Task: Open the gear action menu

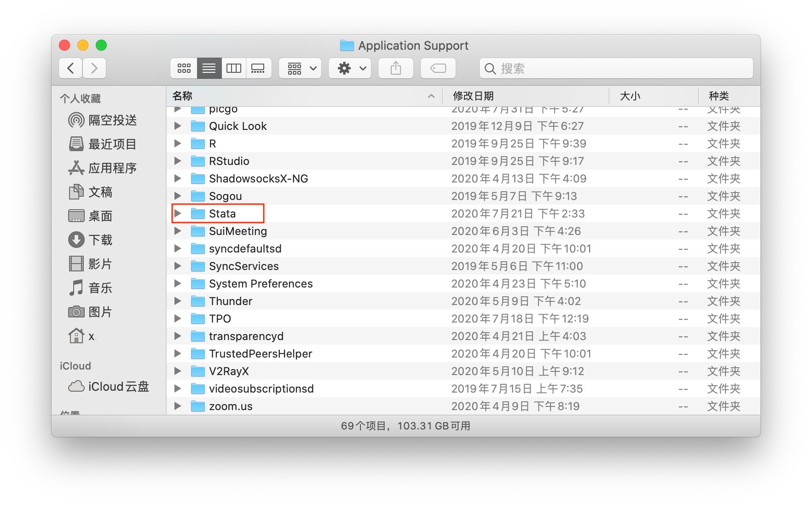Action: point(350,69)
